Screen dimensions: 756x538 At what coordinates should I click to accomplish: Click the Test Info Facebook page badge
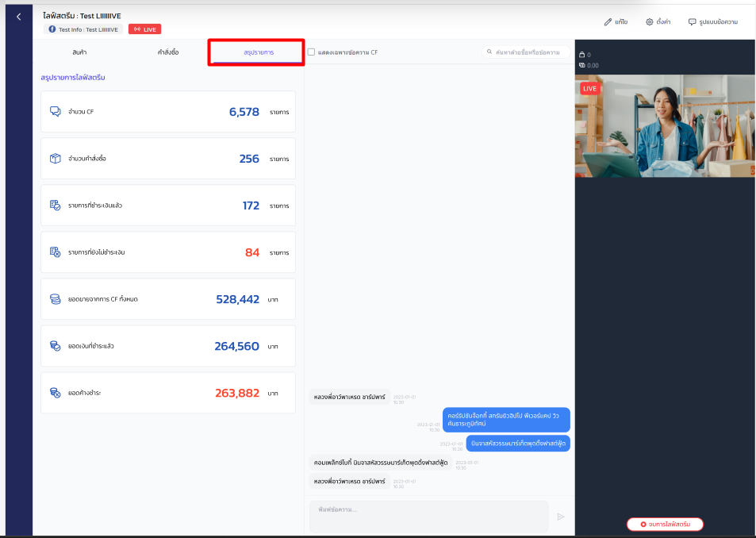[x=83, y=29]
